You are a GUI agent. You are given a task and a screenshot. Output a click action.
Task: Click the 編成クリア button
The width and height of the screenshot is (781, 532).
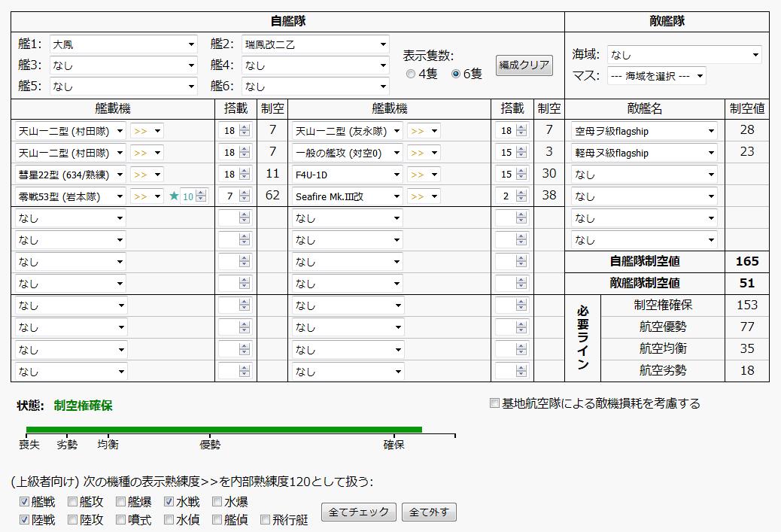point(524,65)
